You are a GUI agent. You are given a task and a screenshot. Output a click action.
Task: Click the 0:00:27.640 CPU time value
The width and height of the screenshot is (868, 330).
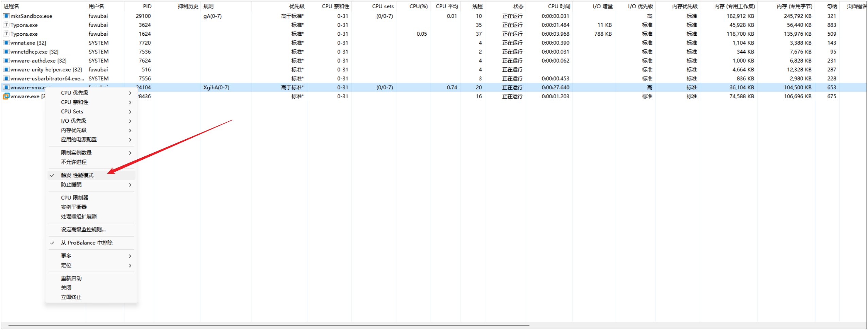(x=556, y=87)
